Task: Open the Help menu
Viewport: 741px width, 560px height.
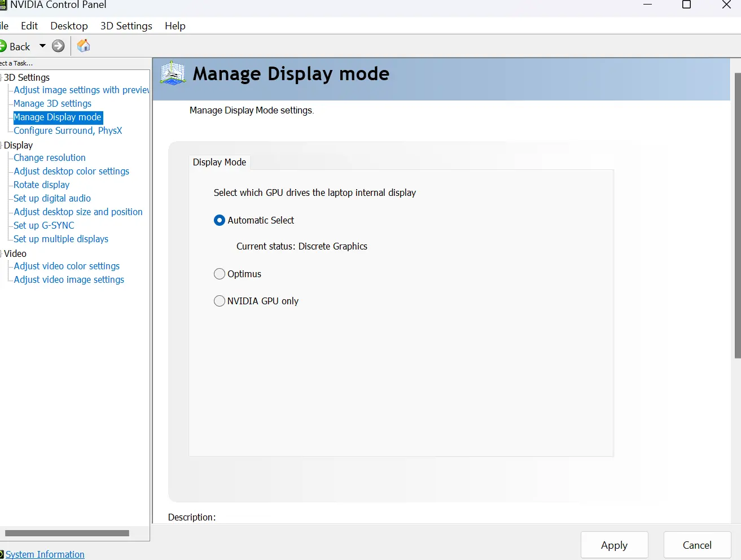Action: coord(175,26)
